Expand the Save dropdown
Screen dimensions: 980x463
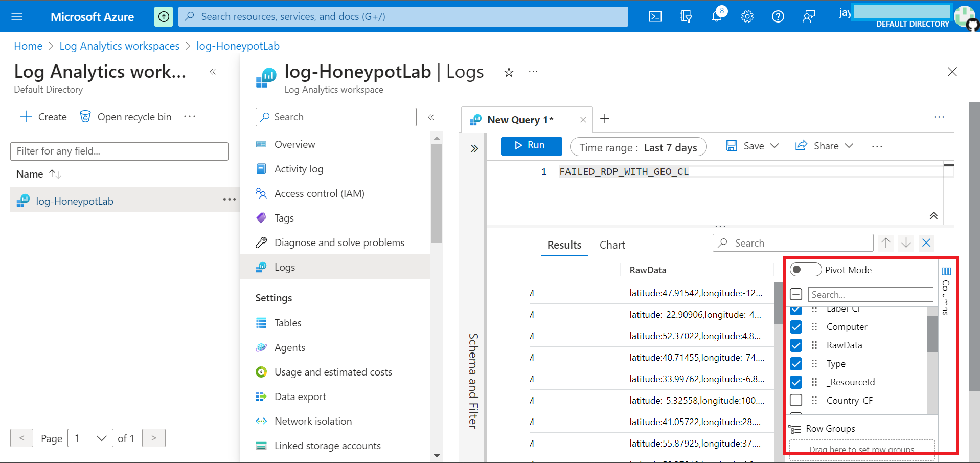point(774,146)
